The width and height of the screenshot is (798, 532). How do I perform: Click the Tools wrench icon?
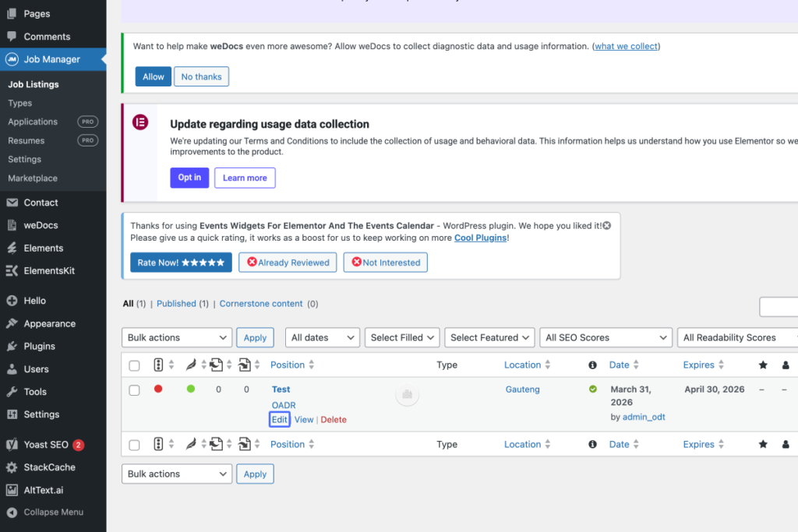pos(12,392)
